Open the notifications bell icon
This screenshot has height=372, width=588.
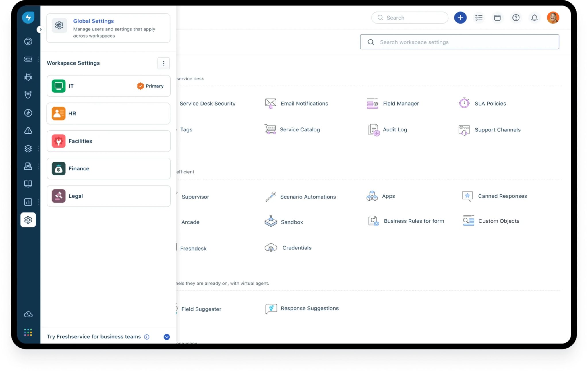(x=535, y=18)
